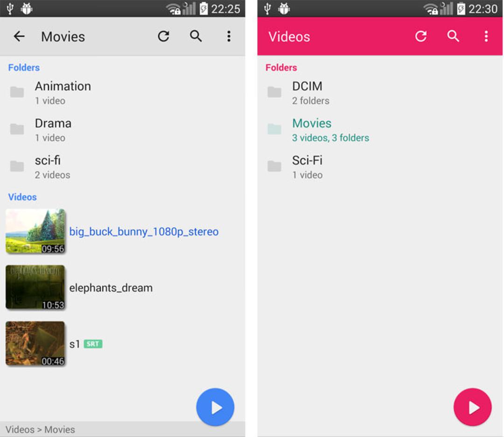The height and width of the screenshot is (437, 504).
Task: Tap the USB icon in left status bar
Action: click(10, 9)
